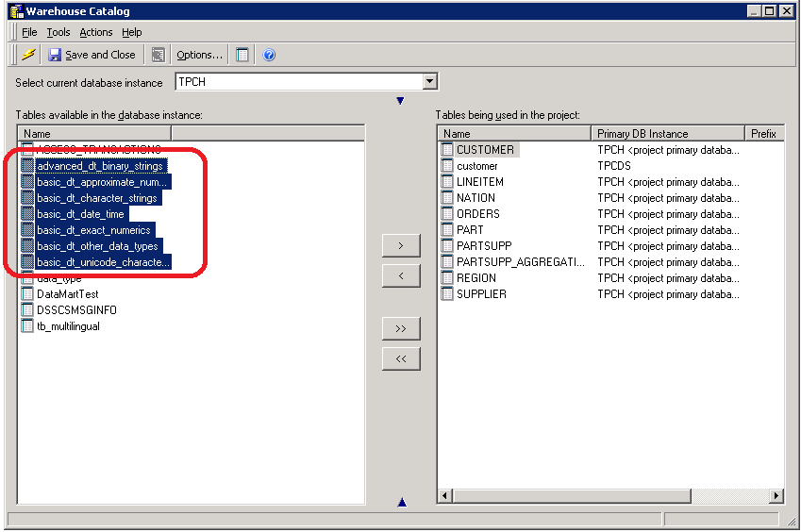Open the Actions menu
Image resolution: width=801 pixels, height=532 pixels.
click(x=95, y=32)
